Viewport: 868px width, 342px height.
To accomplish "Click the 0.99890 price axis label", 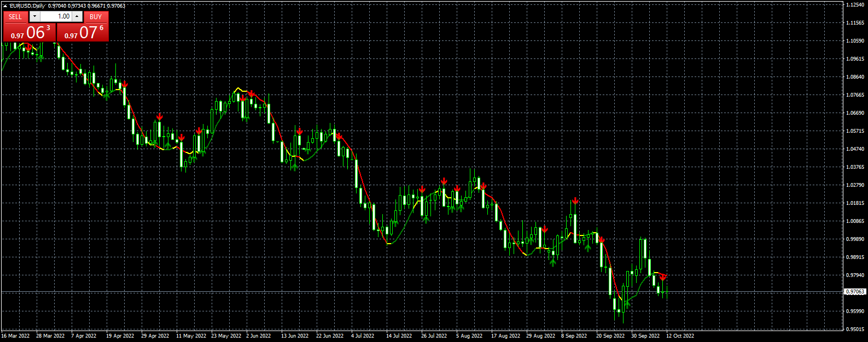I will [x=855, y=239].
